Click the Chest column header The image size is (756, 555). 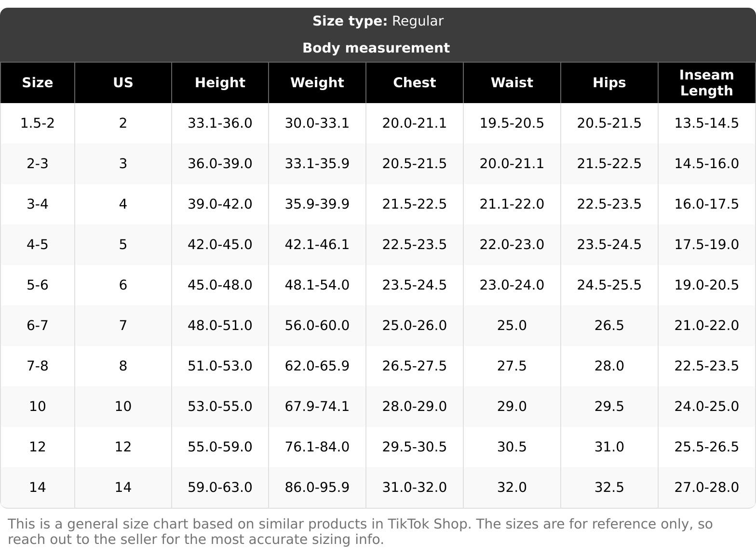[x=415, y=83]
